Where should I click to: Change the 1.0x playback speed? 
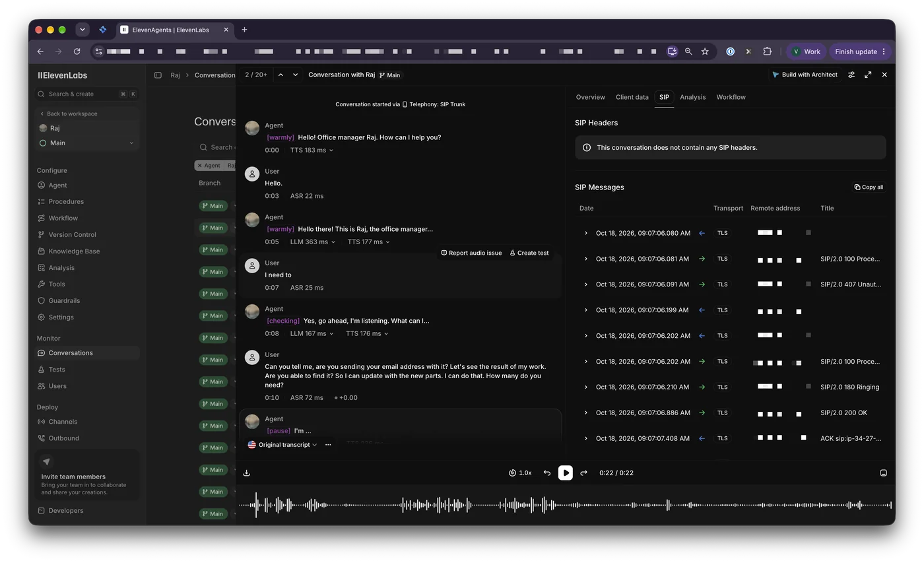[520, 473]
